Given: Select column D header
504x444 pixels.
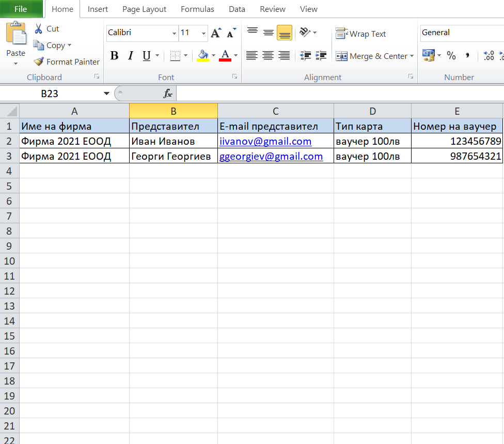Looking at the screenshot, I should click(372, 111).
